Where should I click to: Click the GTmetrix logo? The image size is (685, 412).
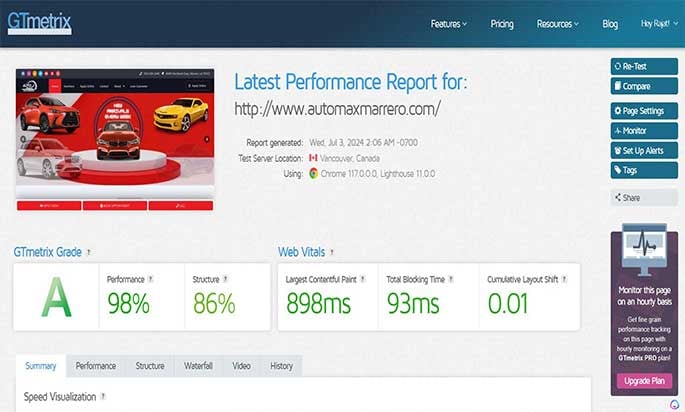tap(39, 23)
